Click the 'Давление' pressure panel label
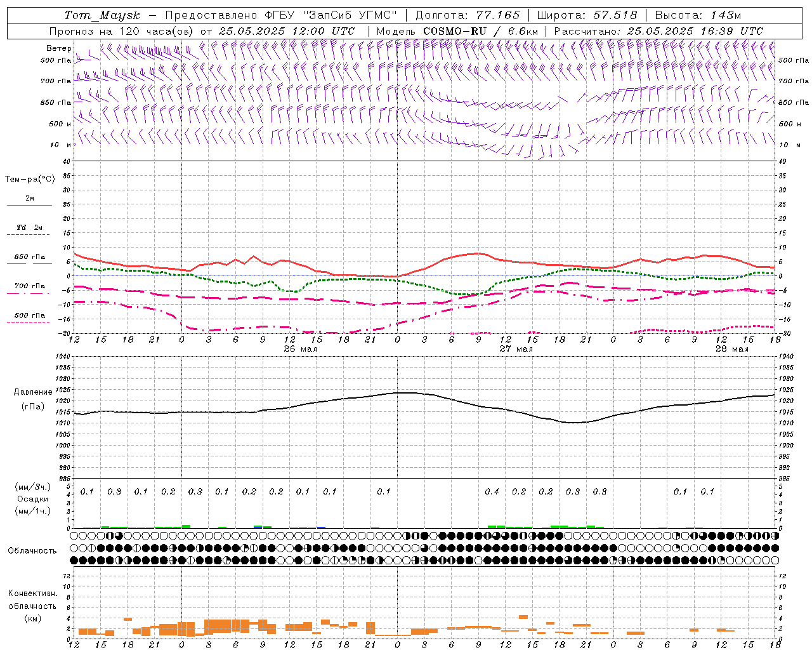The image size is (812, 650). coord(33,392)
